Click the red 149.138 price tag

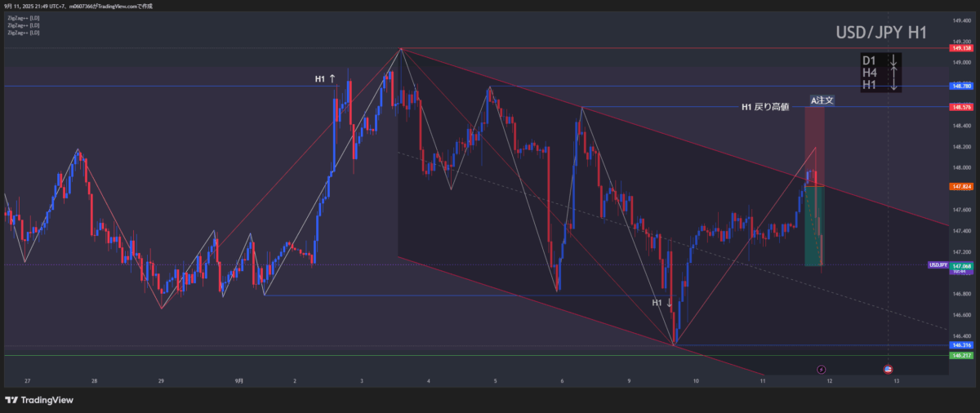click(x=961, y=49)
